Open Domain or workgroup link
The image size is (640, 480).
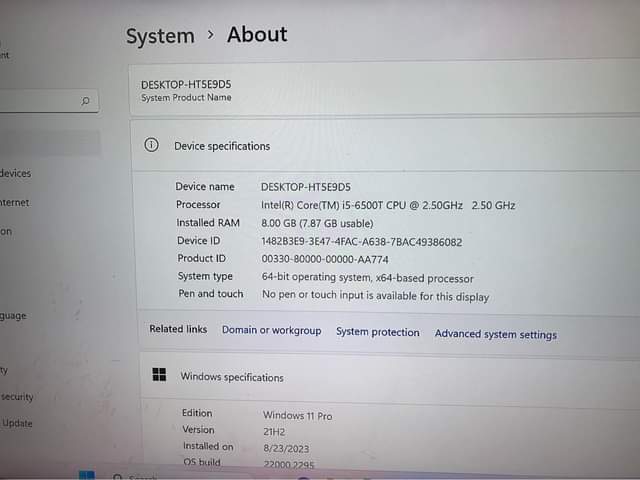click(x=271, y=330)
